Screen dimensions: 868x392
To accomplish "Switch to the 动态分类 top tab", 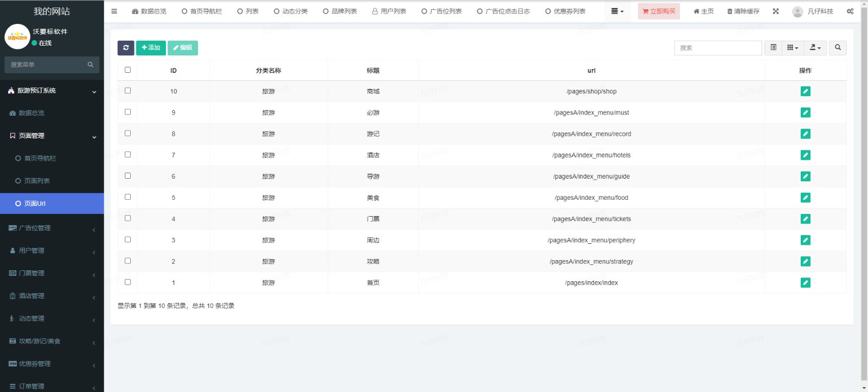I will (x=291, y=11).
